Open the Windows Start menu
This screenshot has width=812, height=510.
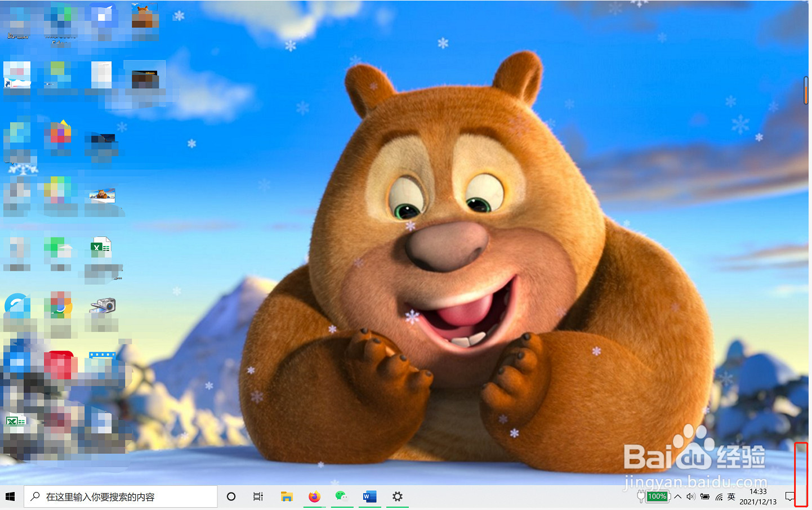point(10,496)
